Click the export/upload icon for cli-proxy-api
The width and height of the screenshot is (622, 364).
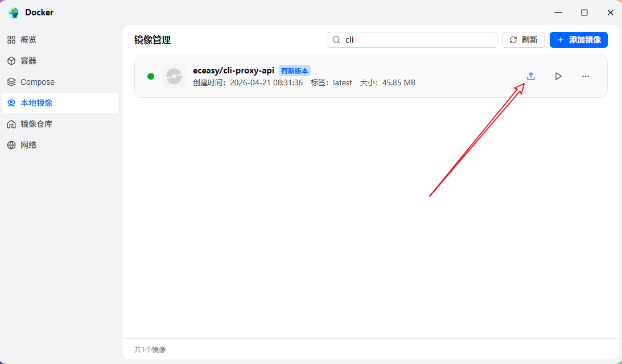pyautogui.click(x=531, y=76)
